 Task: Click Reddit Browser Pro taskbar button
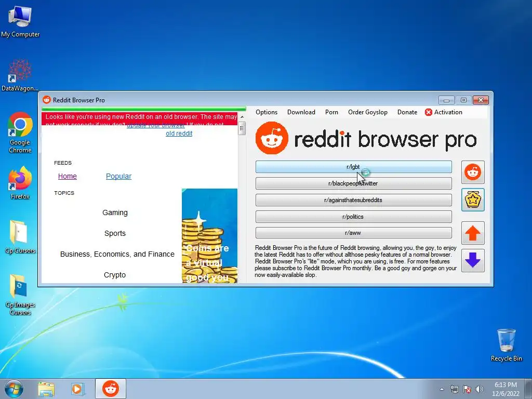click(x=111, y=389)
